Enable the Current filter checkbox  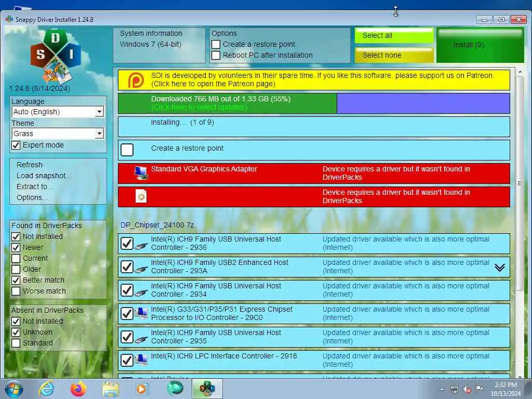pyautogui.click(x=16, y=258)
